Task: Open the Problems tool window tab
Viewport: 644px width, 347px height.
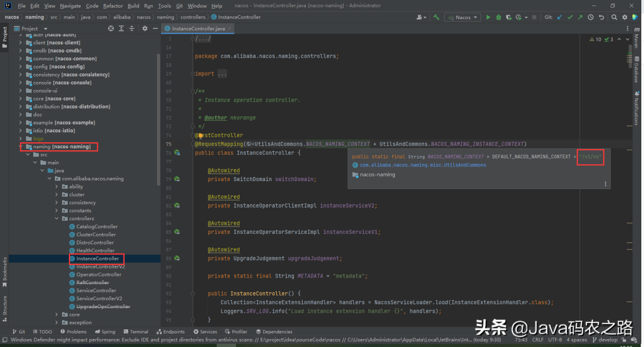Action: click(x=73, y=332)
